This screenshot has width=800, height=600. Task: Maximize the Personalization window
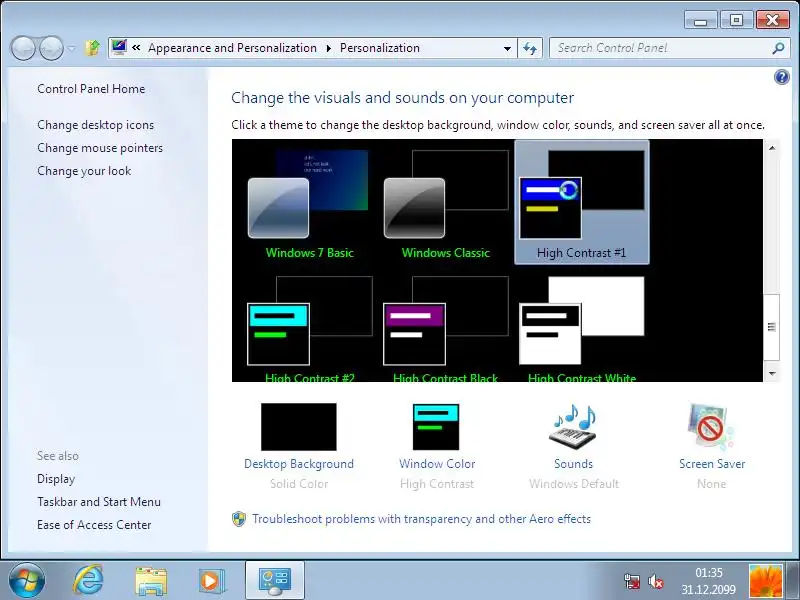coord(736,20)
